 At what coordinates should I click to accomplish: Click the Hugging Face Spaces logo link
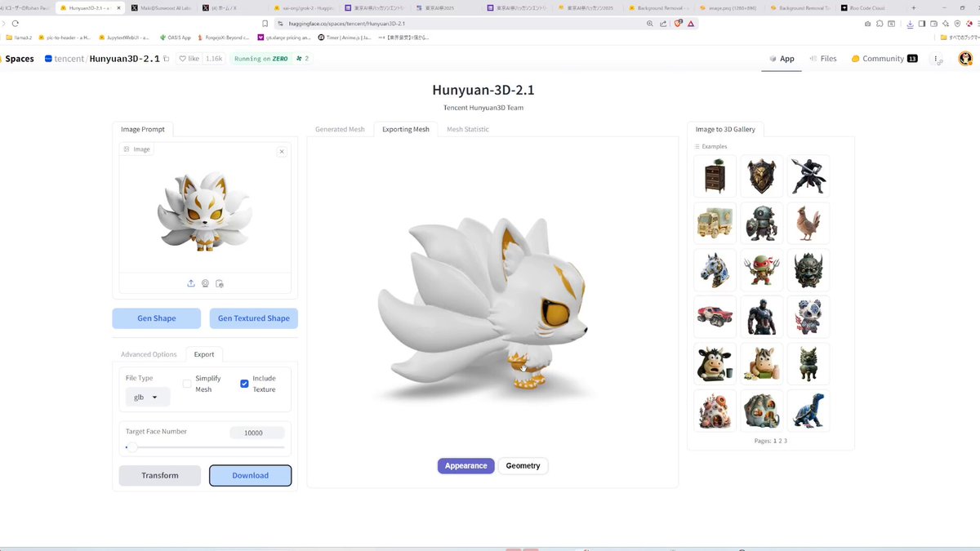tap(19, 59)
